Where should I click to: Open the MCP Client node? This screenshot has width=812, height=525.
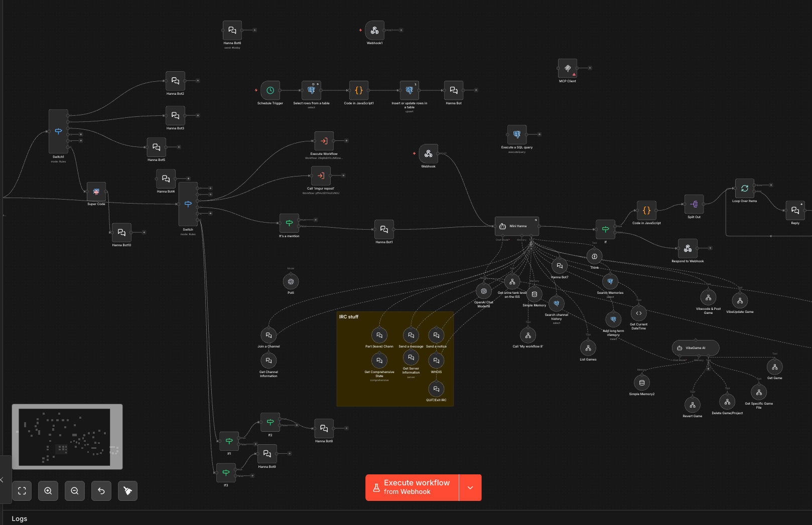[x=568, y=68]
